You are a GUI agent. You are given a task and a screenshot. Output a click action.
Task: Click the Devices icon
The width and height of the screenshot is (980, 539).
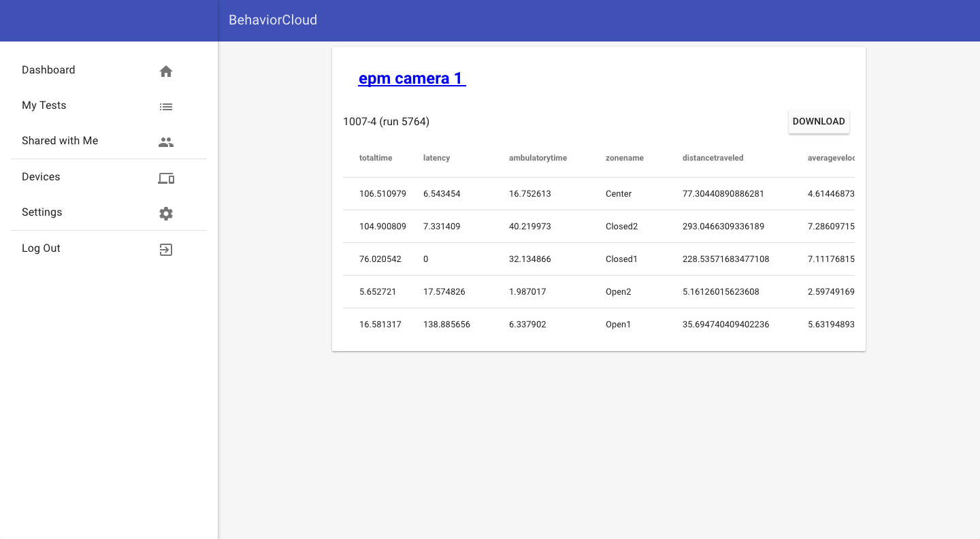[166, 178]
